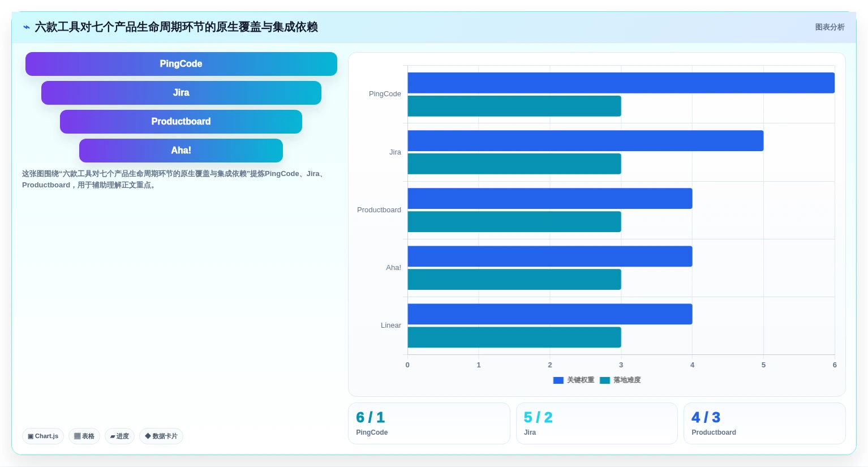Click x-axis tick value 1
The height and width of the screenshot is (467, 868).
(479, 365)
